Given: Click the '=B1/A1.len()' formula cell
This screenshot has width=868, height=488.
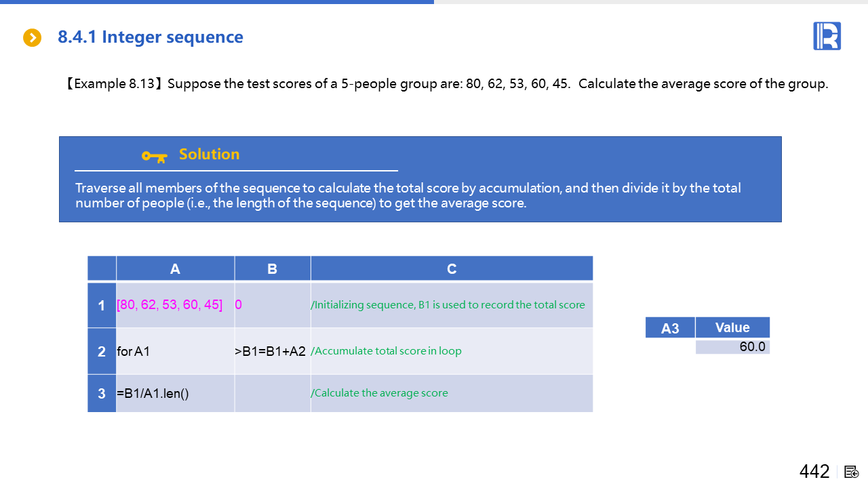Looking at the screenshot, I should pyautogui.click(x=153, y=393).
